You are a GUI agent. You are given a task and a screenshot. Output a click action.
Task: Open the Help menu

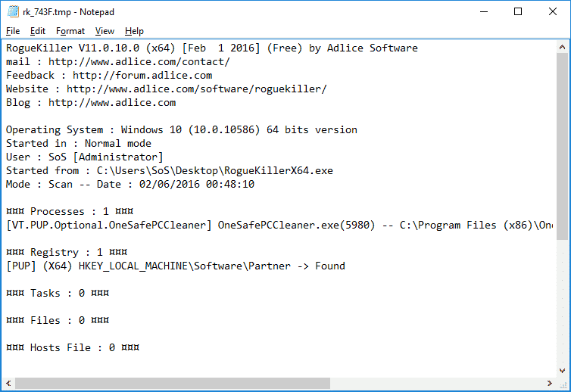pos(134,31)
